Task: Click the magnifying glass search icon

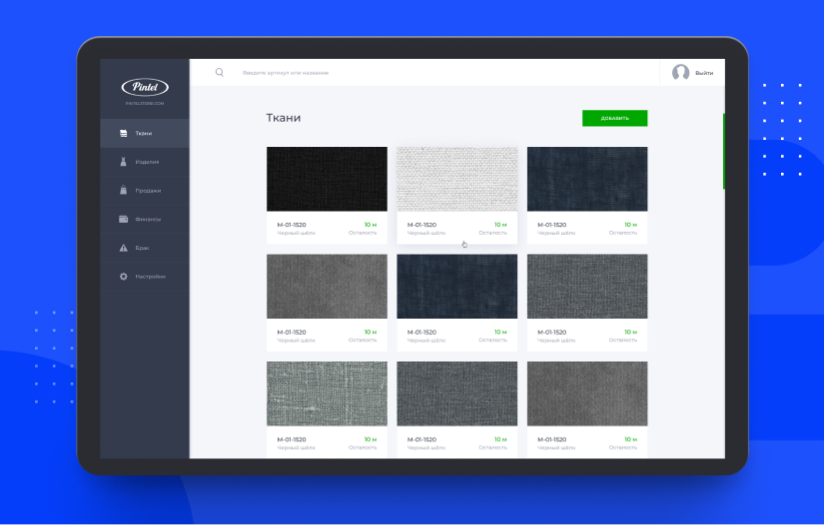Action: click(219, 73)
